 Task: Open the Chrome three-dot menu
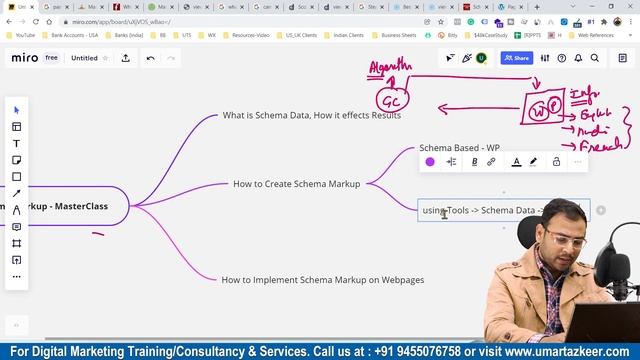(x=631, y=22)
